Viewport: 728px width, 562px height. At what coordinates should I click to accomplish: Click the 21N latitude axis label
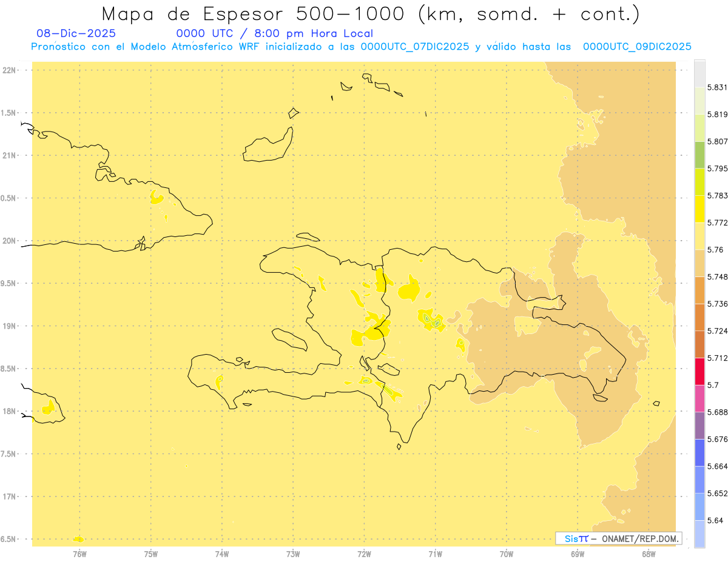pos(8,156)
